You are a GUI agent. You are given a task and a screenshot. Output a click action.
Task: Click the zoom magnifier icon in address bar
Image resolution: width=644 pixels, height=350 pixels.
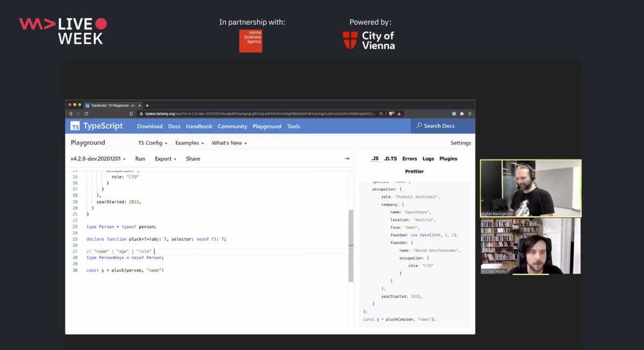click(x=381, y=114)
